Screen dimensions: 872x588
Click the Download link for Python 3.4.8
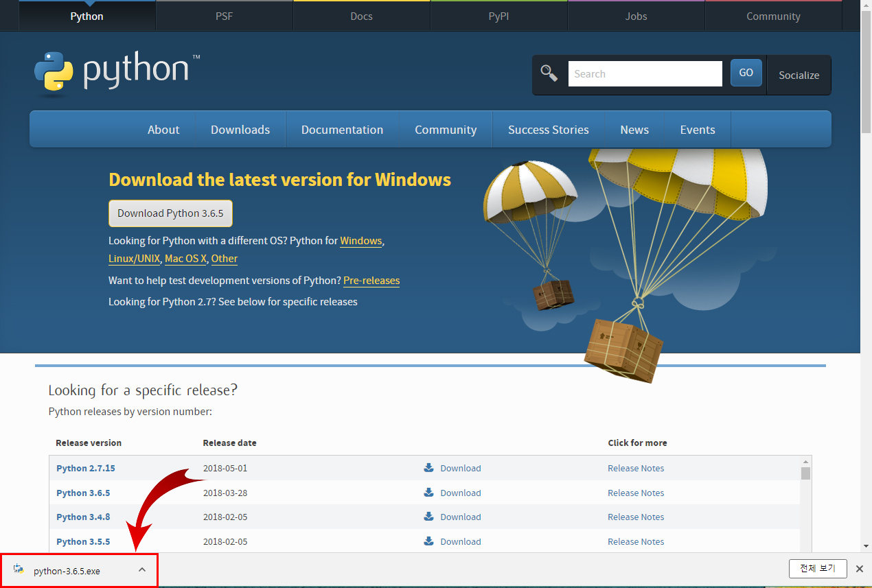pyautogui.click(x=461, y=517)
